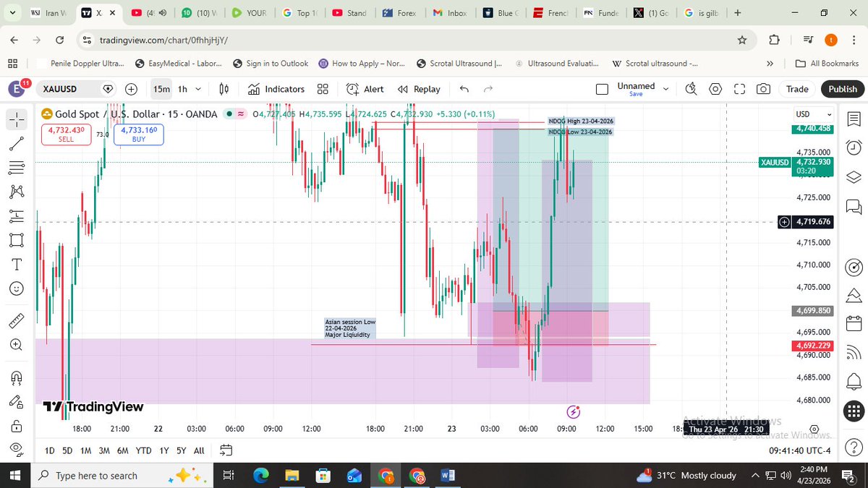868x488 pixels.
Task: Click the Publish button
Action: (x=843, y=89)
